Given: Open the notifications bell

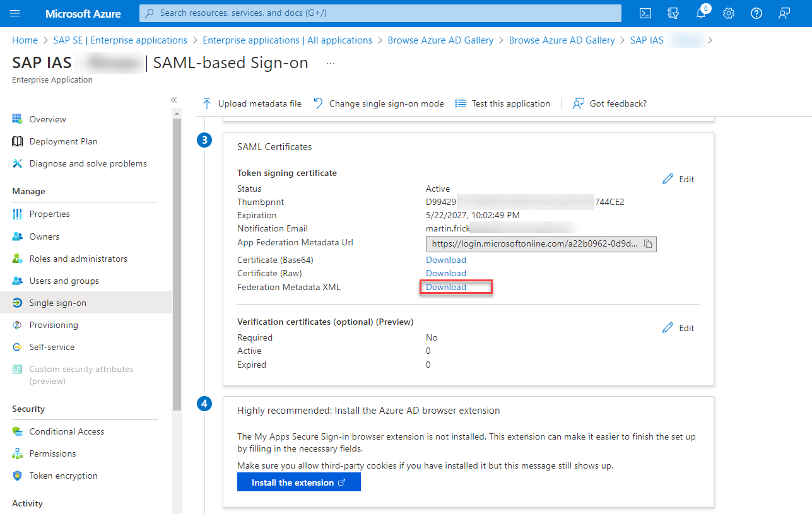Looking at the screenshot, I should point(701,13).
